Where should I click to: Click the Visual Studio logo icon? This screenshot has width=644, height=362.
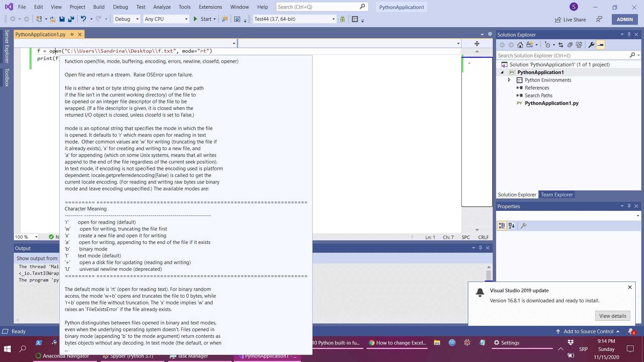point(9,7)
